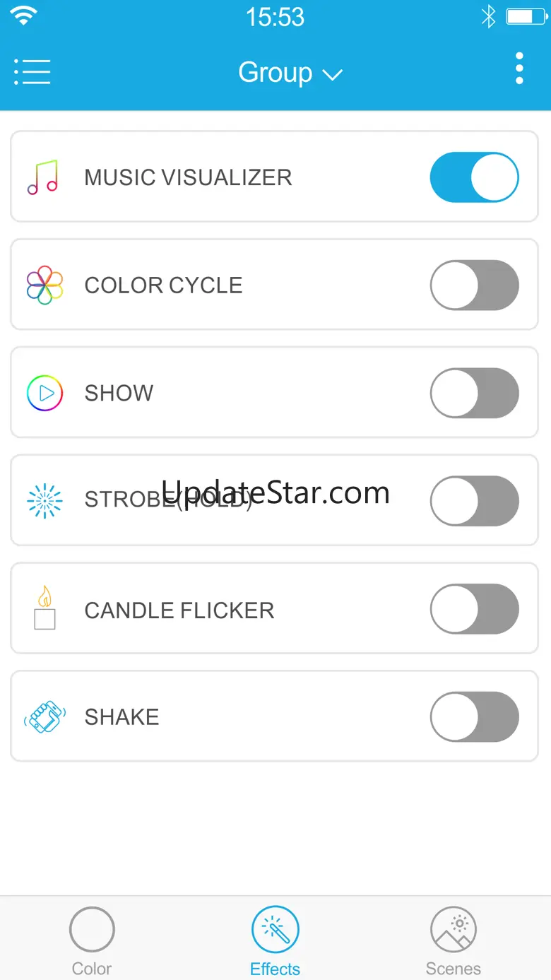Open the three-dot more options menu
This screenshot has width=551, height=980.
pos(519,69)
